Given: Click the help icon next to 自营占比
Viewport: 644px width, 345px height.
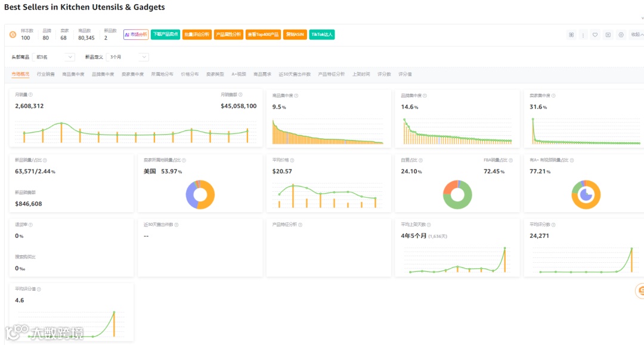Looking at the screenshot, I should 420,160.
